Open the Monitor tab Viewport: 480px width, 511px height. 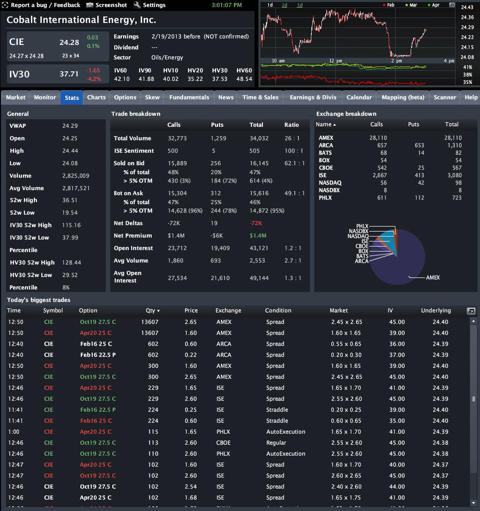click(x=45, y=97)
